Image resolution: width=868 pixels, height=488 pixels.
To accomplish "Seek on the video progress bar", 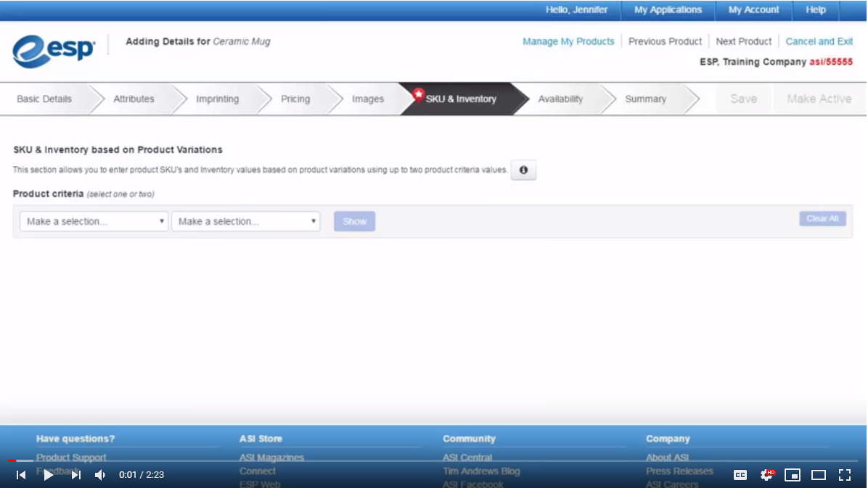I will coord(434,460).
